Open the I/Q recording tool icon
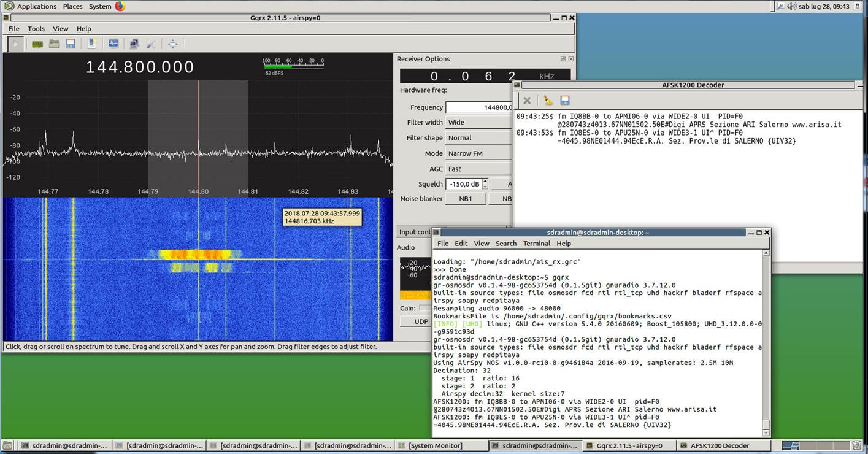868x454 pixels. coord(113,44)
